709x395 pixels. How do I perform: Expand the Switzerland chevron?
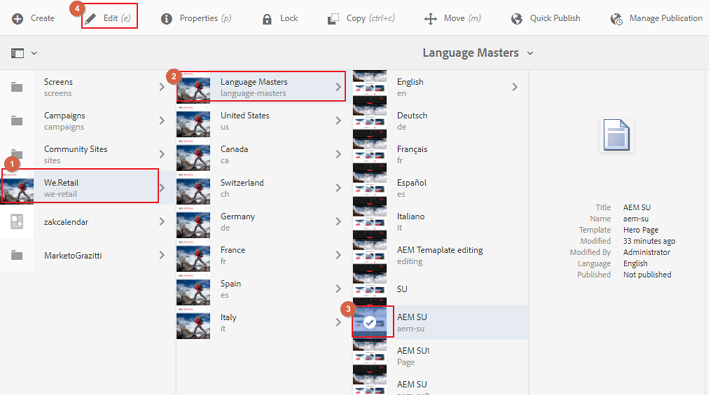(338, 188)
